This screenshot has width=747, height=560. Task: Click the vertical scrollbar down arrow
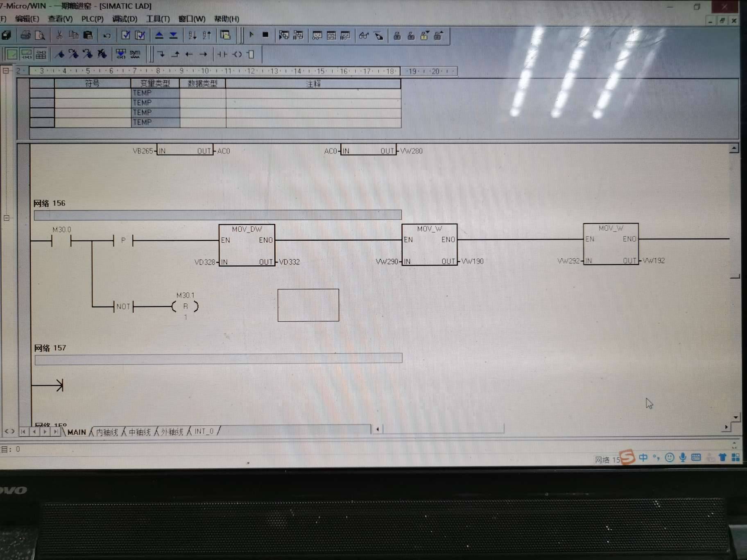click(736, 417)
